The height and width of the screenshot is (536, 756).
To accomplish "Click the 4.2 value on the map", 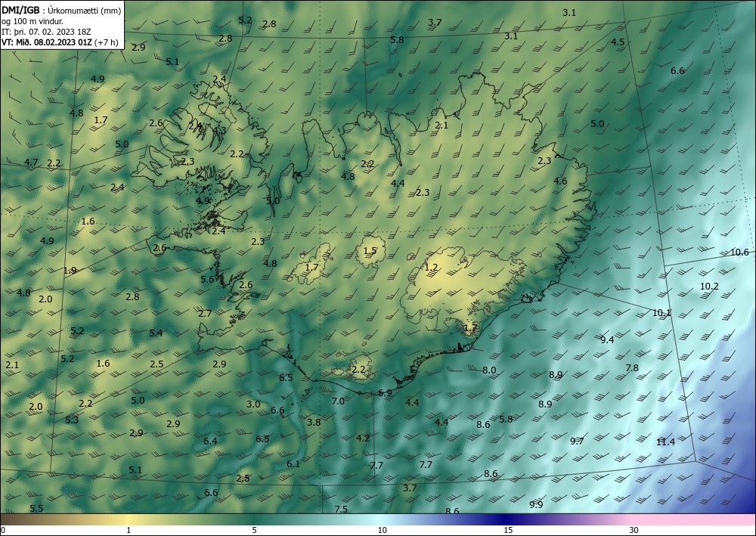I will [x=363, y=438].
